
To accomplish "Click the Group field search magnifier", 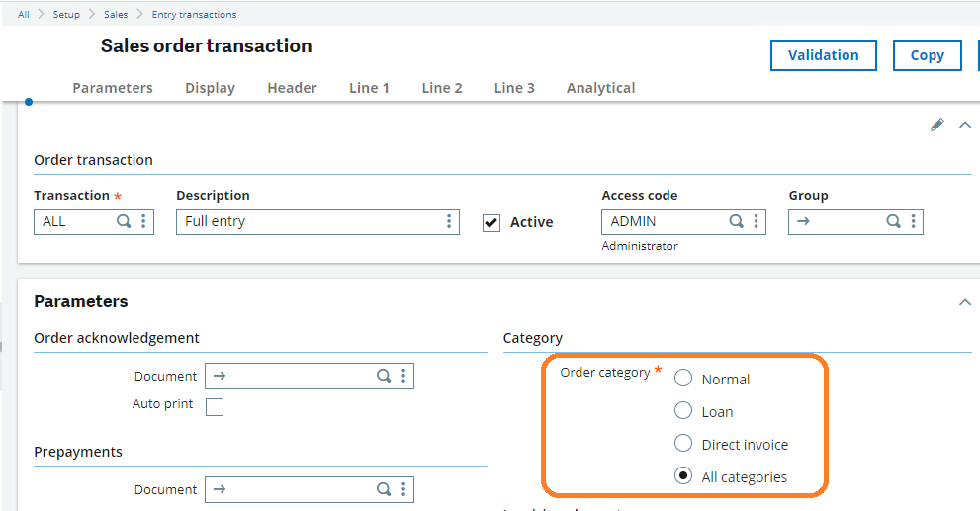I will tap(893, 221).
